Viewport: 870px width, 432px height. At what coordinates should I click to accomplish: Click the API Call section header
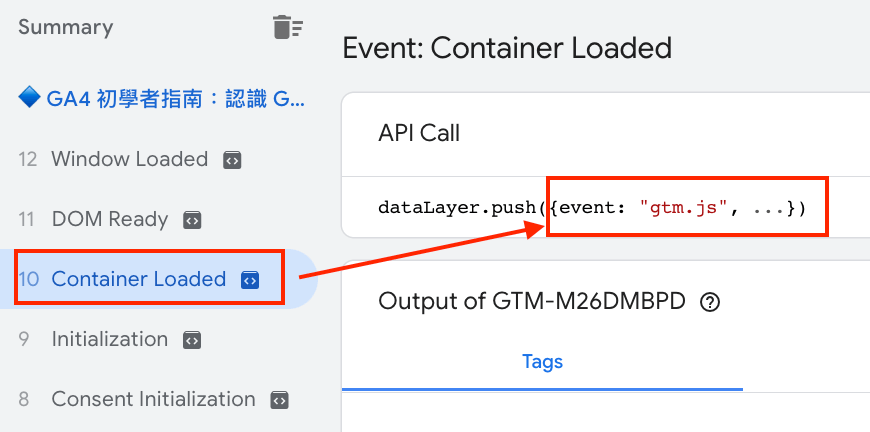click(x=419, y=133)
